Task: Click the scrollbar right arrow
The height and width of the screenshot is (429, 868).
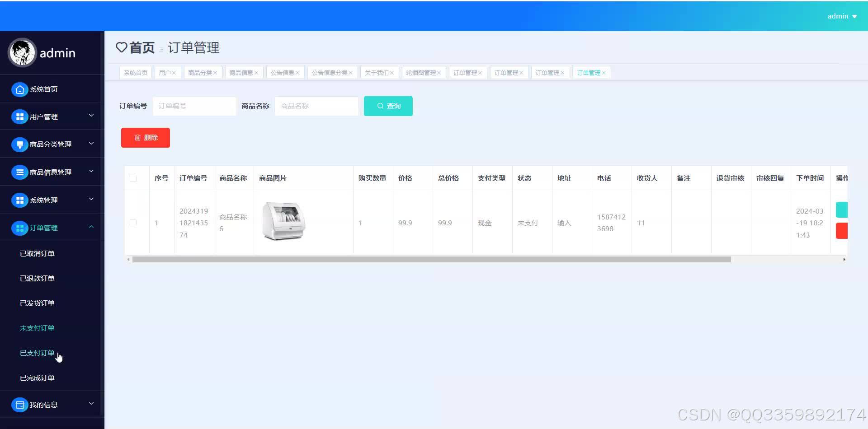Action: point(844,260)
